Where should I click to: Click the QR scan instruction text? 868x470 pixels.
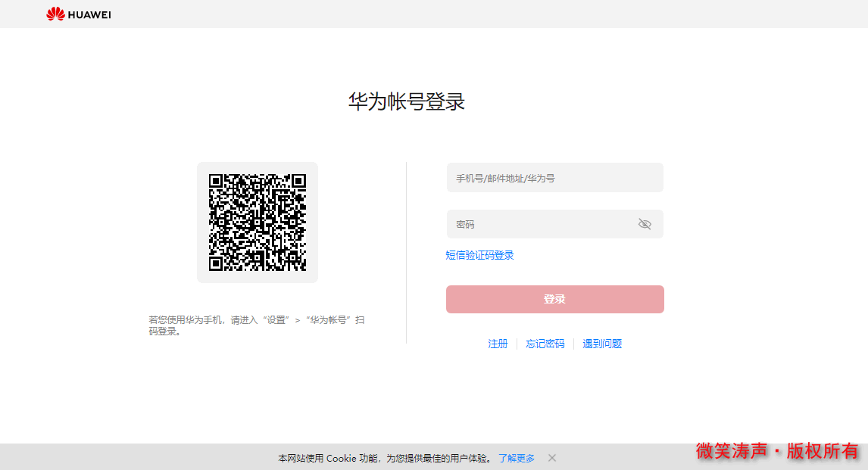pos(256,325)
